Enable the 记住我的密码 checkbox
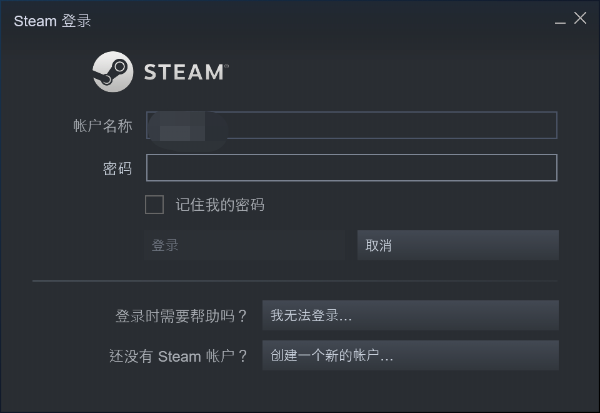This screenshot has width=600, height=413. pos(154,204)
